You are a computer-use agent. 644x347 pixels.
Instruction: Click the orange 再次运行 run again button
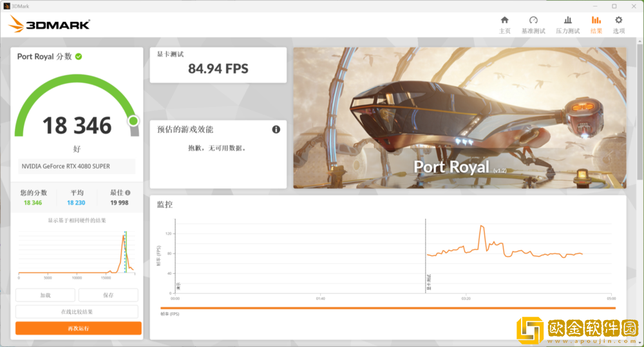point(78,328)
